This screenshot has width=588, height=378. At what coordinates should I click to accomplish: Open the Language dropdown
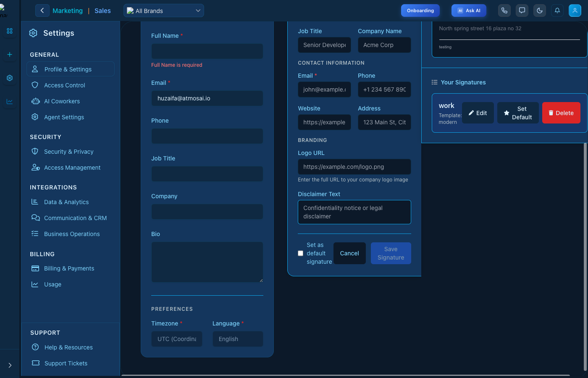238,339
